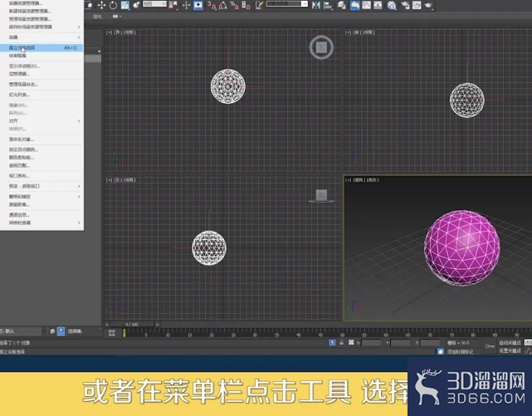Open the Mini Curve Editor beside trackbar
The height and width of the screenshot is (416, 532).
(x=111, y=333)
